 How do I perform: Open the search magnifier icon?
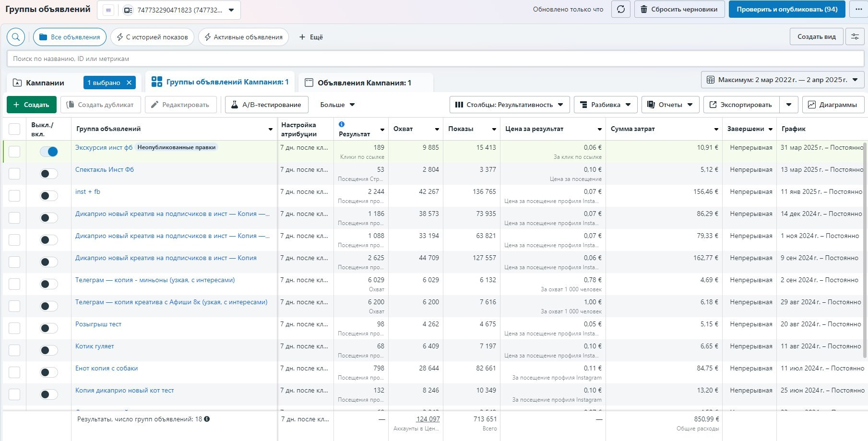16,37
